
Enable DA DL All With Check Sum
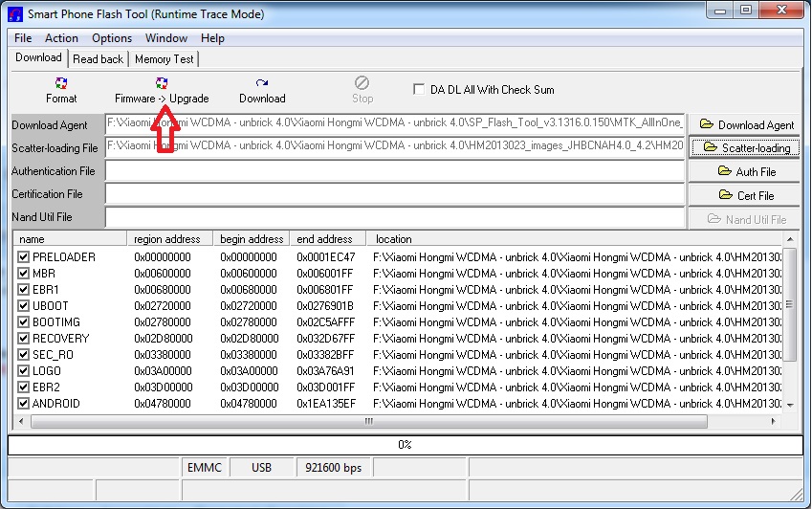tap(419, 89)
